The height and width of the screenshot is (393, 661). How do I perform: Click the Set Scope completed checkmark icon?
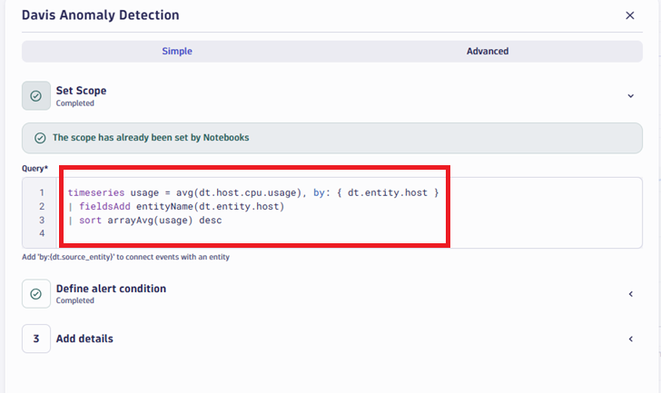coord(36,96)
